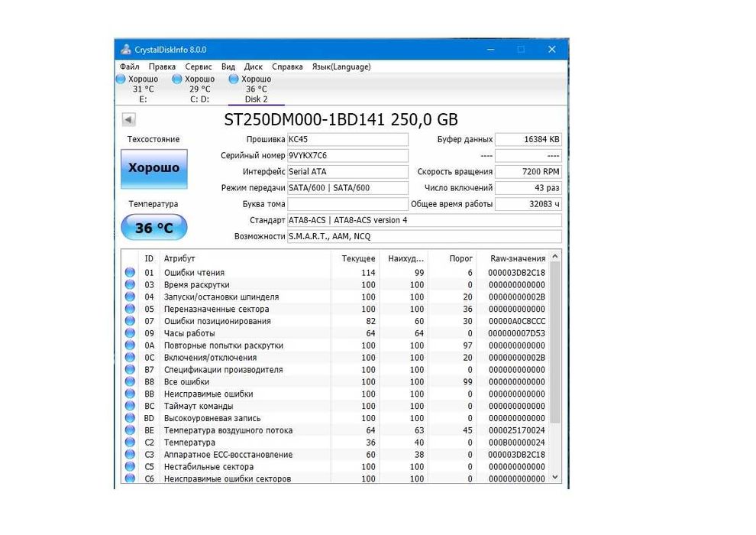Click raw value 000003DB2C18 of row 01
Viewport: 756px width, 535px height.
point(516,273)
